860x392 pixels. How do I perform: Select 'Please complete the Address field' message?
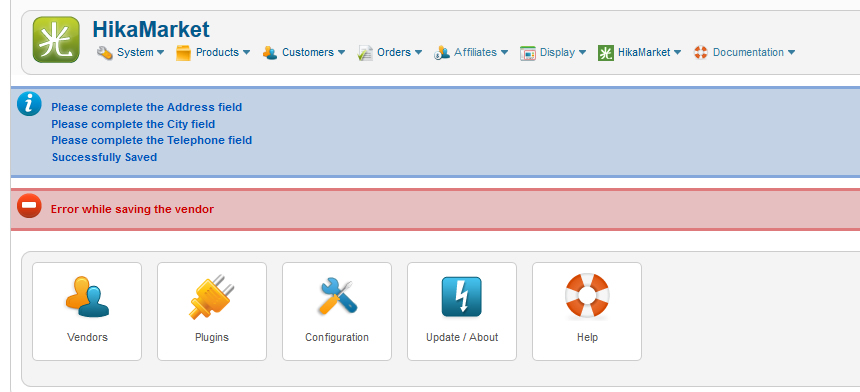146,107
